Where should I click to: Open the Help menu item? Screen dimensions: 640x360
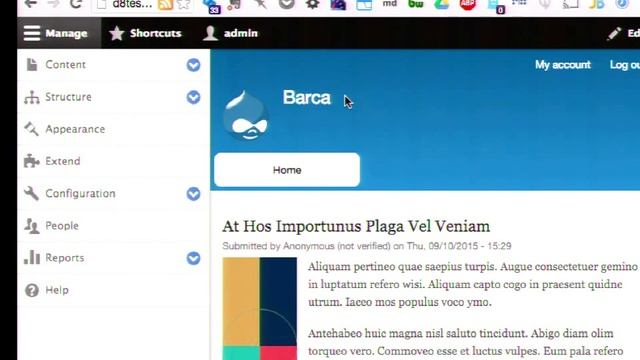[x=57, y=290]
